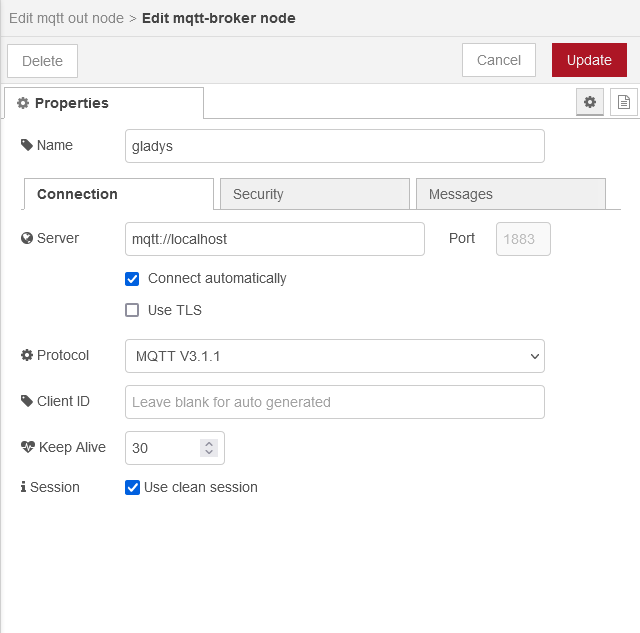The width and height of the screenshot is (640, 633).
Task: Focus the Server field mqtt://localhost
Action: click(275, 239)
